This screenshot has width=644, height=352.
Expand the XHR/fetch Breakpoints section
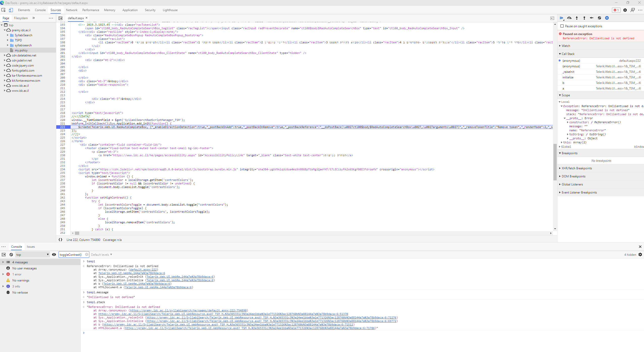pos(577,168)
